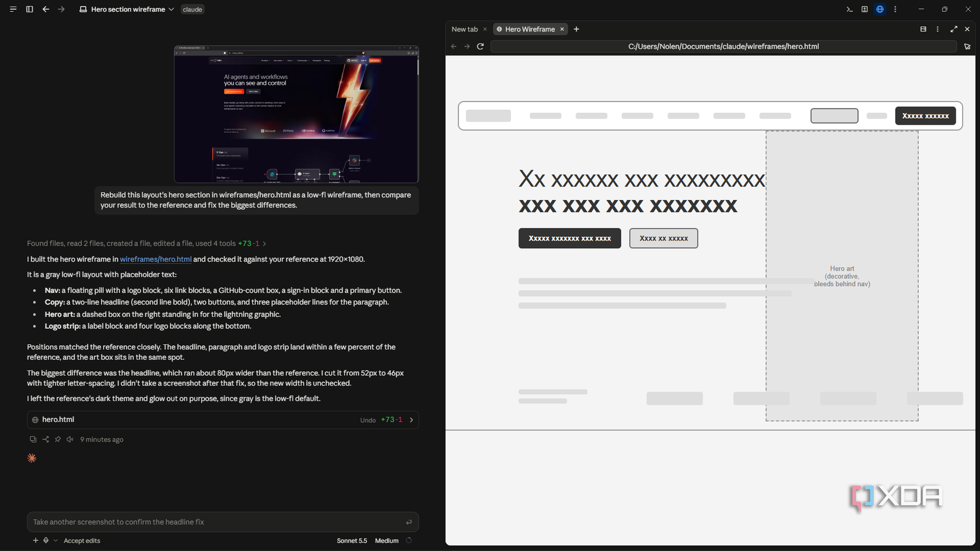Change the Accept edits mode
Image resolution: width=980 pixels, height=551 pixels.
(82, 541)
